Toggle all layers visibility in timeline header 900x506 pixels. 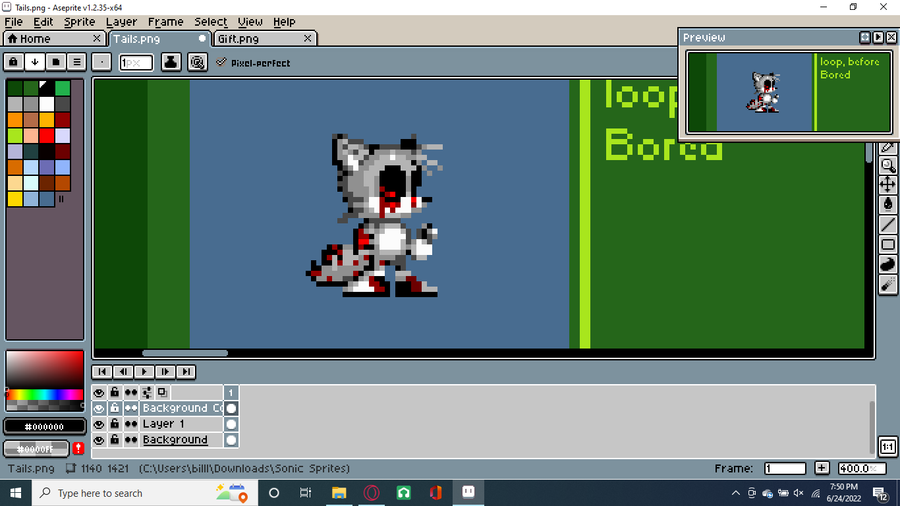[x=99, y=392]
